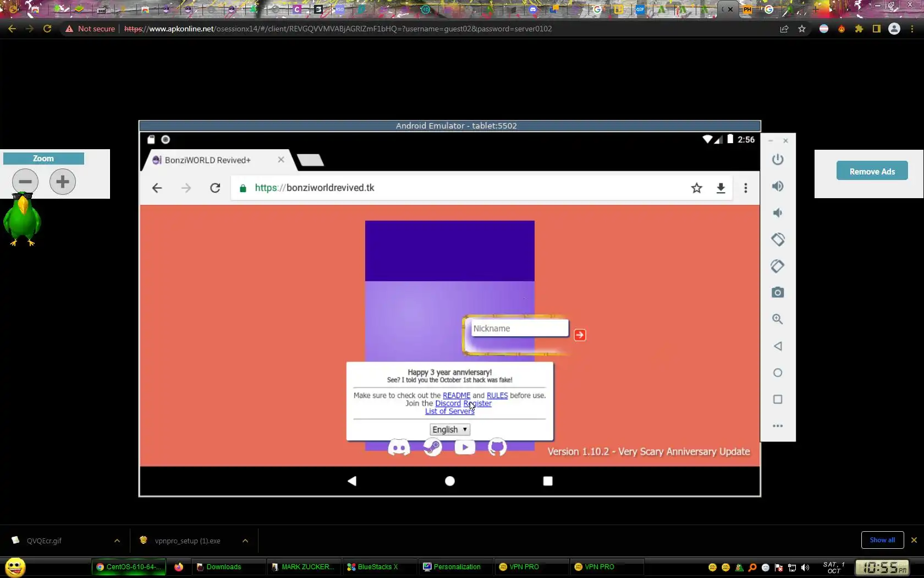Open the RULES link
The image size is (924, 578).
(x=497, y=396)
